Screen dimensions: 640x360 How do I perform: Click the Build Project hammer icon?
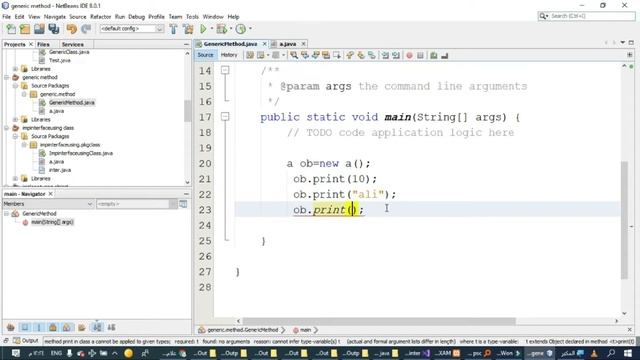[173, 29]
